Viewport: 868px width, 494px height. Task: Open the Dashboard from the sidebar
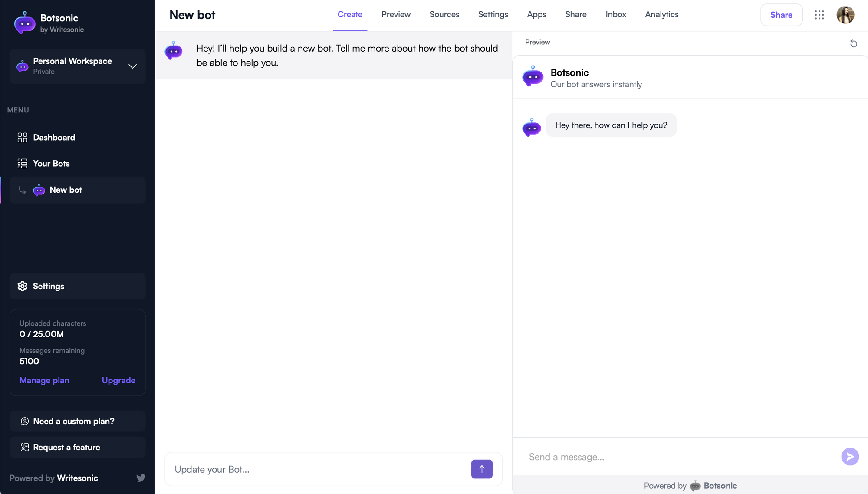[x=54, y=137]
